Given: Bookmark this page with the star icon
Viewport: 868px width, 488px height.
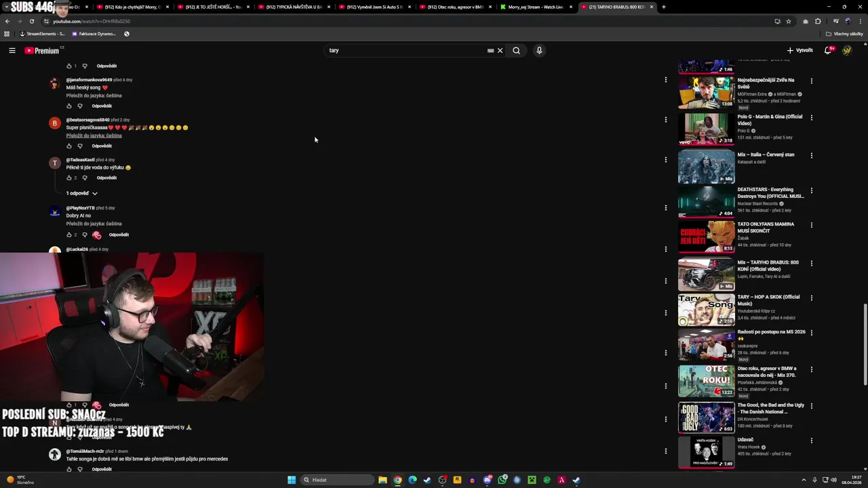Looking at the screenshot, I should pyautogui.click(x=789, y=21).
